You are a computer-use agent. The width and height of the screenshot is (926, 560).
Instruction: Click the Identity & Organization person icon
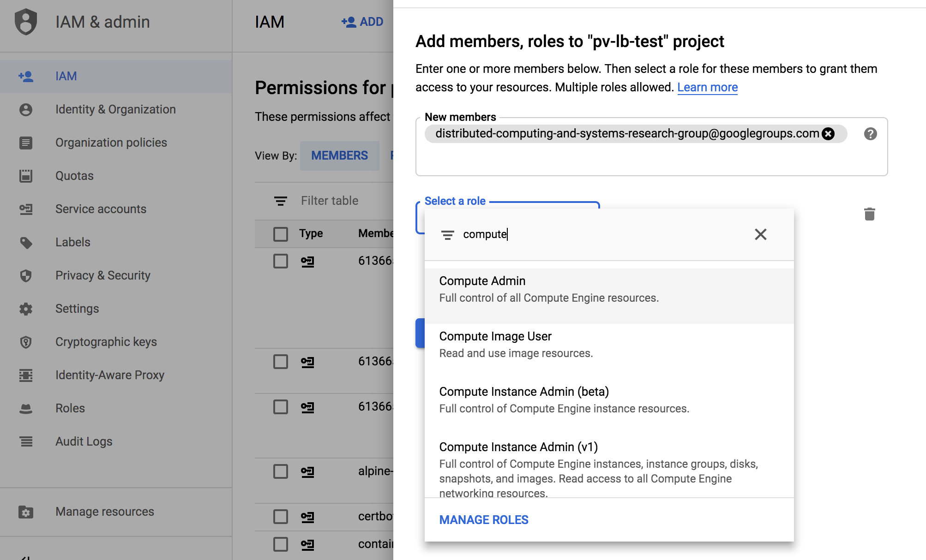26,109
